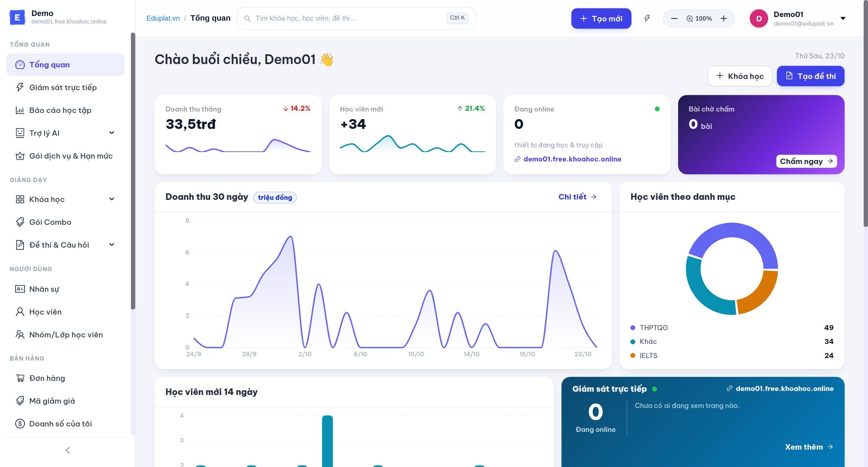Open Chi tiết link for revenue chart
This screenshot has width=868, height=467.
[x=578, y=197]
